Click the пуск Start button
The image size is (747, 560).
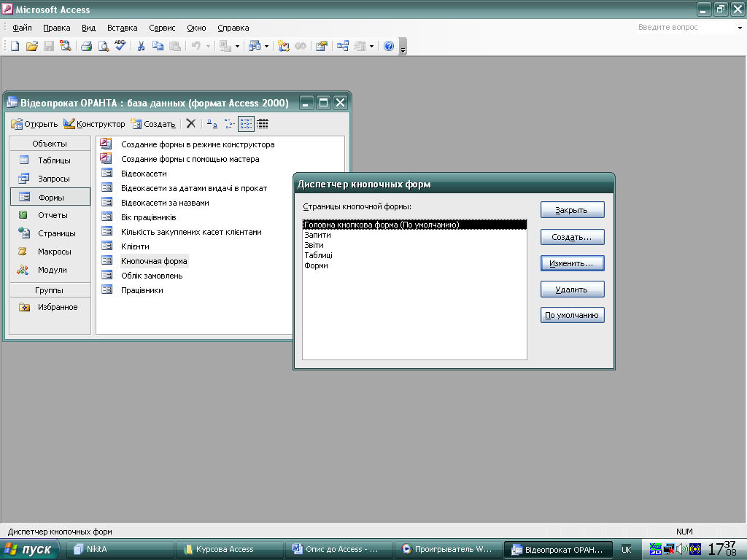[29, 550]
